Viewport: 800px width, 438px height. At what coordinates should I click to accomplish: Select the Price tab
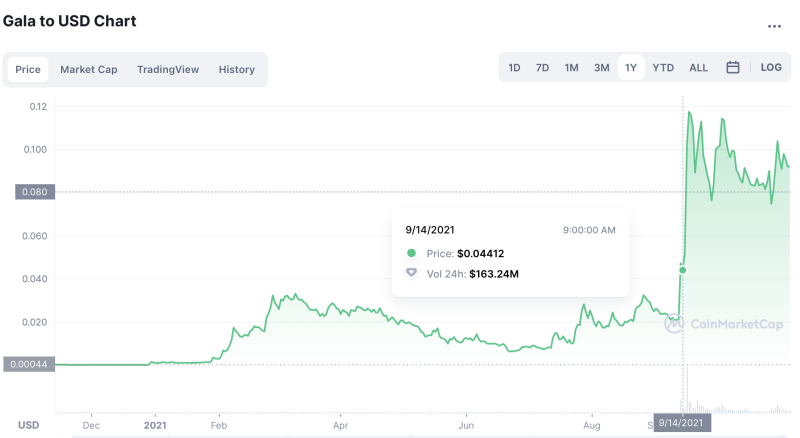click(28, 69)
